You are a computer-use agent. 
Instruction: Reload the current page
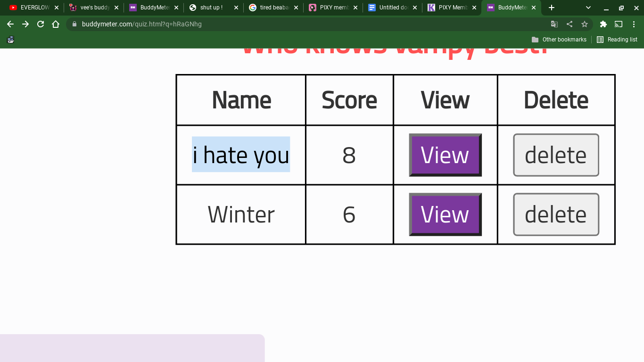coord(41,24)
